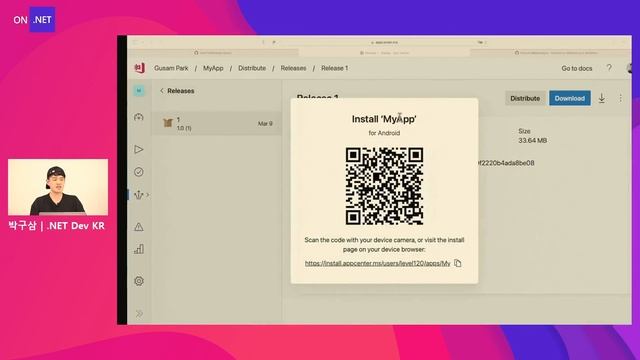Switch to the leftmost browser tab

pyautogui.click(x=213, y=53)
